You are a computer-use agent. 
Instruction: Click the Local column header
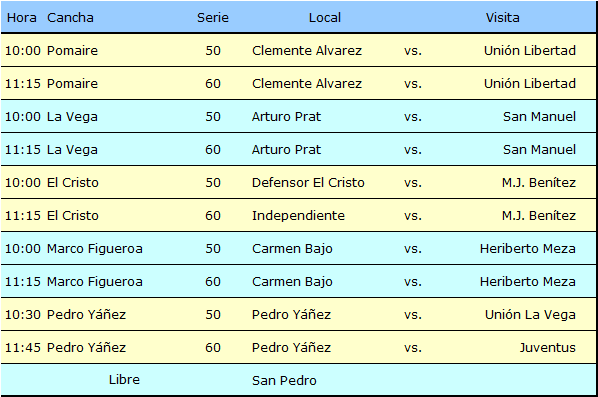(x=325, y=18)
